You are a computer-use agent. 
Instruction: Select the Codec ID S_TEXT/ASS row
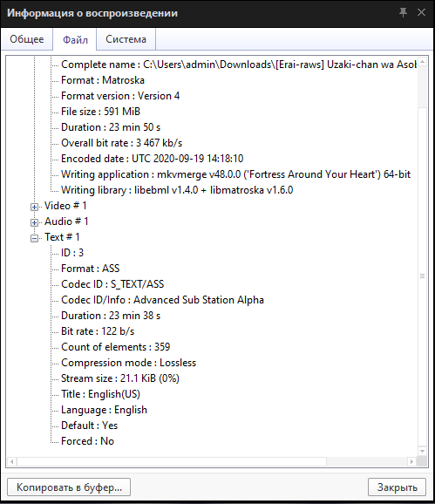tap(112, 284)
